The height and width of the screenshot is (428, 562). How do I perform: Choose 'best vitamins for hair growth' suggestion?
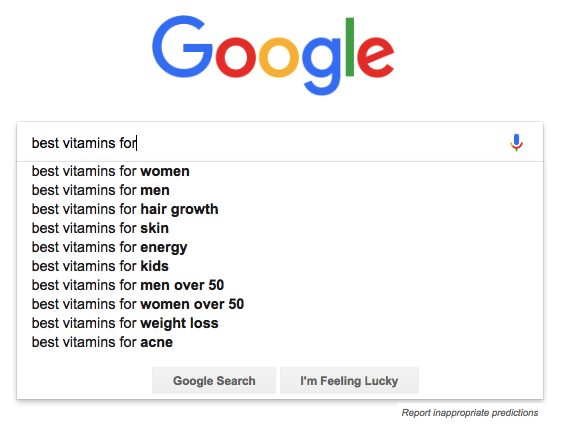pos(280,209)
